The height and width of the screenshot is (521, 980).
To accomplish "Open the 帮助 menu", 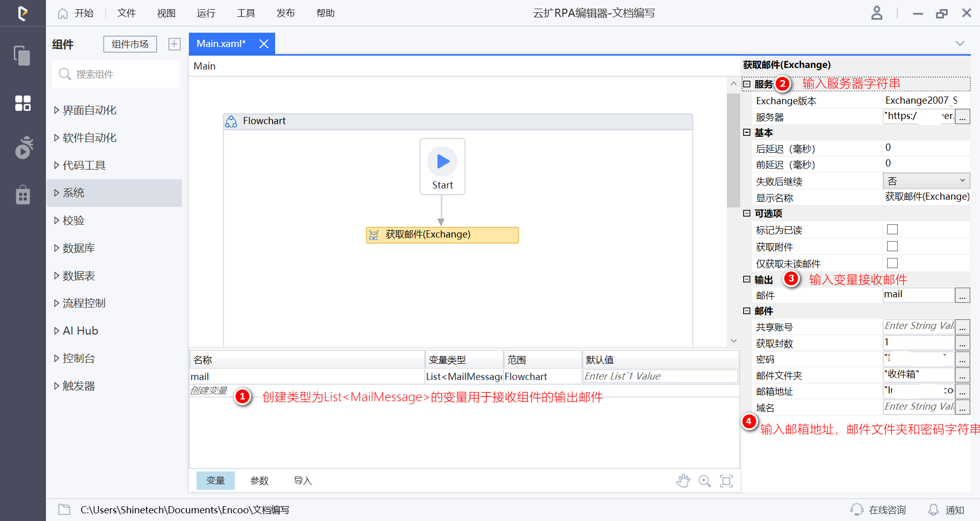I will point(325,13).
